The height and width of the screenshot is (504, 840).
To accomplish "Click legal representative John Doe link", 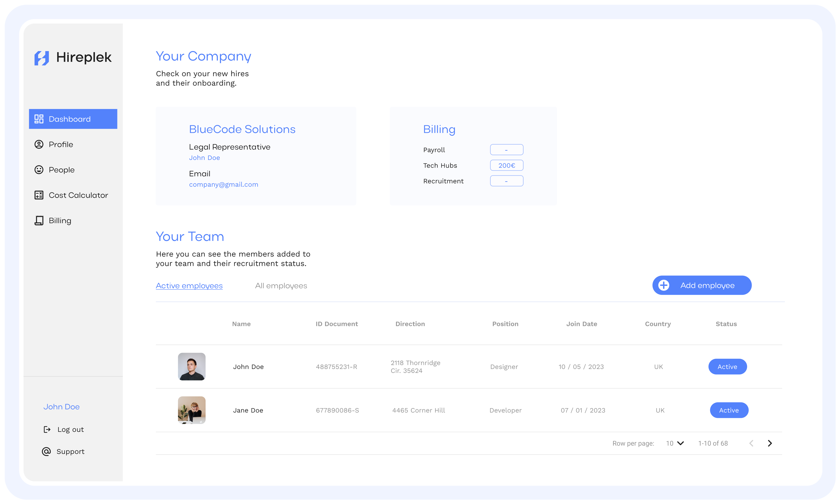I will [x=204, y=158].
